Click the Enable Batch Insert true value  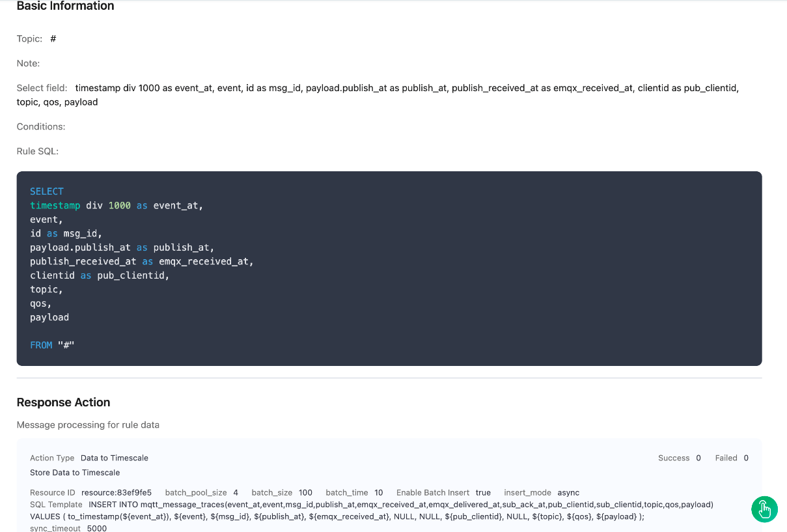483,492
